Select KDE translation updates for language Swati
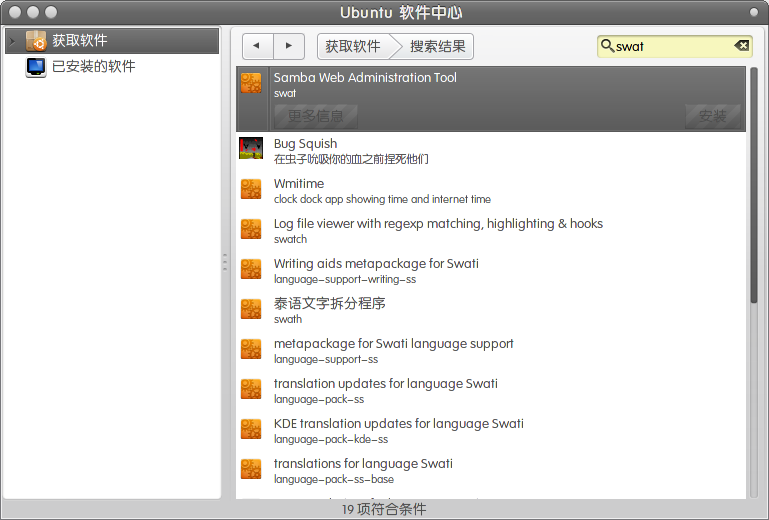 coord(491,431)
